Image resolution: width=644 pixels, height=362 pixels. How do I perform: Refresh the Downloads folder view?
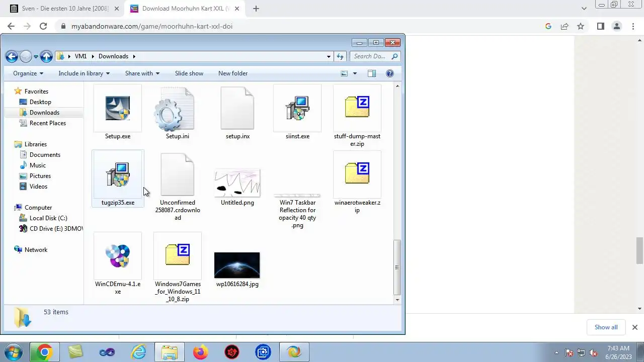point(340,56)
